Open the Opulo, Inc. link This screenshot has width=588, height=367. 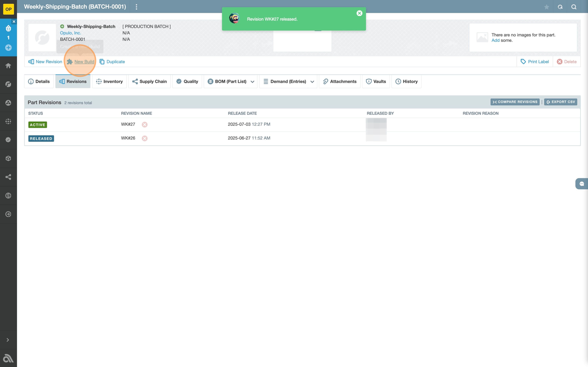pos(70,33)
